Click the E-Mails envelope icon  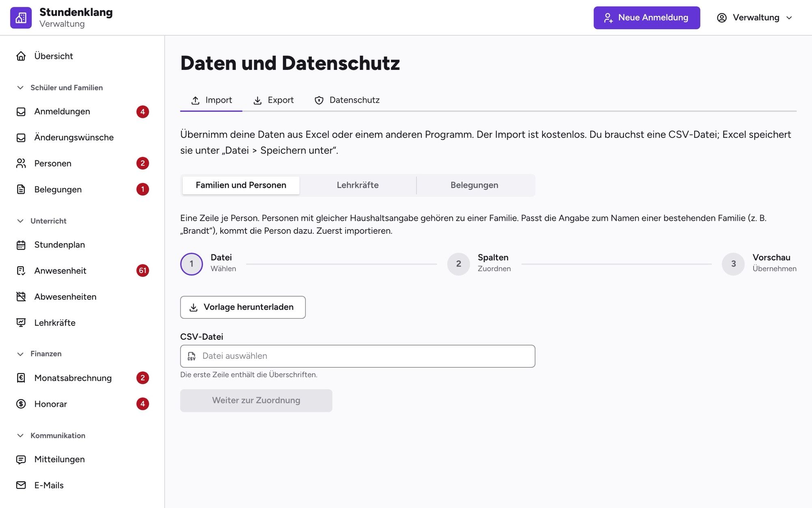(21, 485)
